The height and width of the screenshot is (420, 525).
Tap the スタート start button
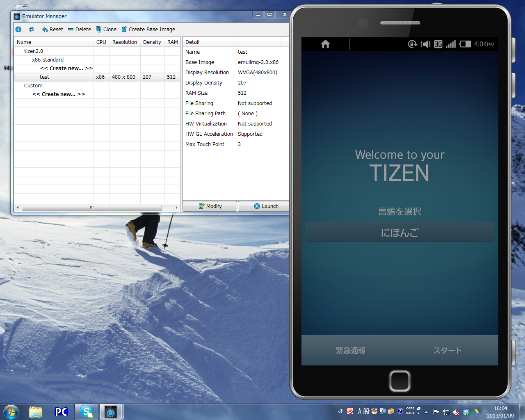[447, 350]
